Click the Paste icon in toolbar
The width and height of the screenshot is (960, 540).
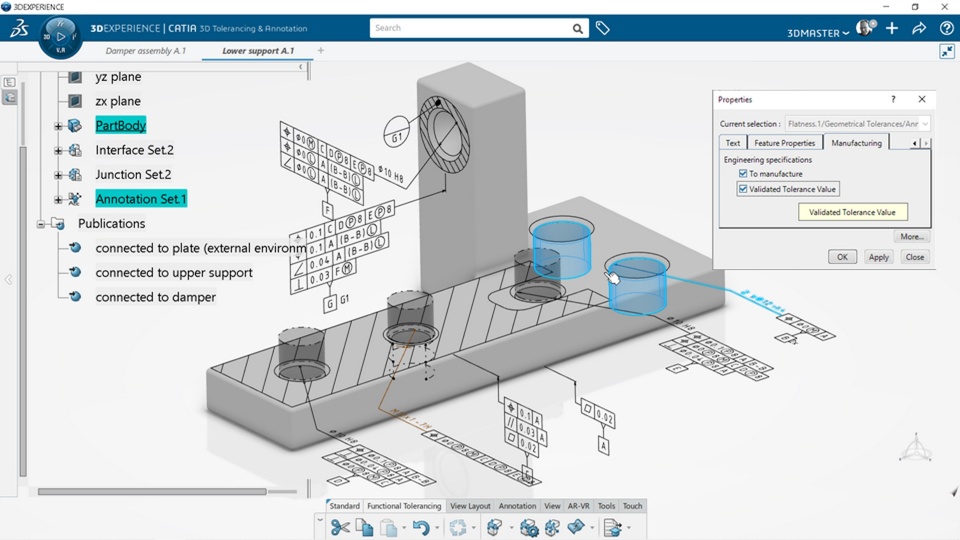click(388, 527)
